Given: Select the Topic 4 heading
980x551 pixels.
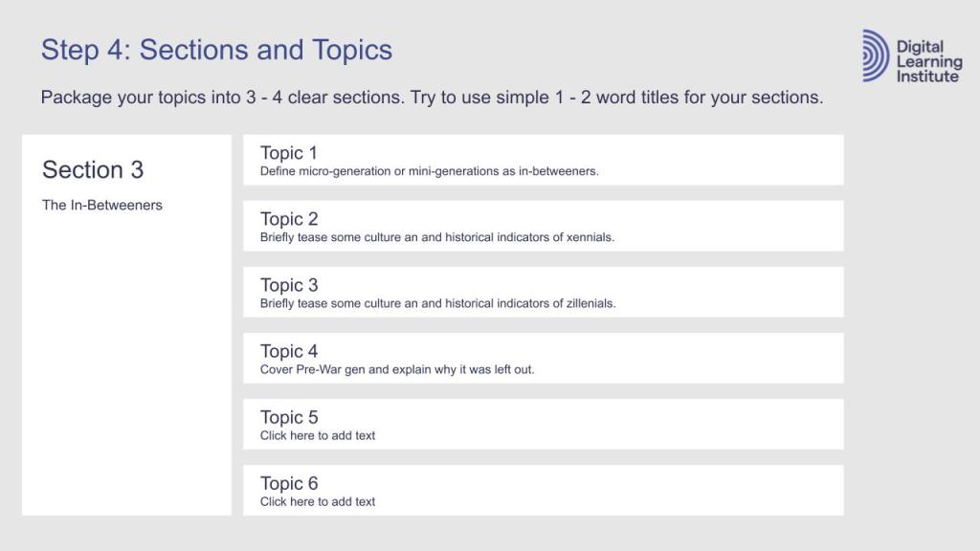Looking at the screenshot, I should tap(289, 351).
